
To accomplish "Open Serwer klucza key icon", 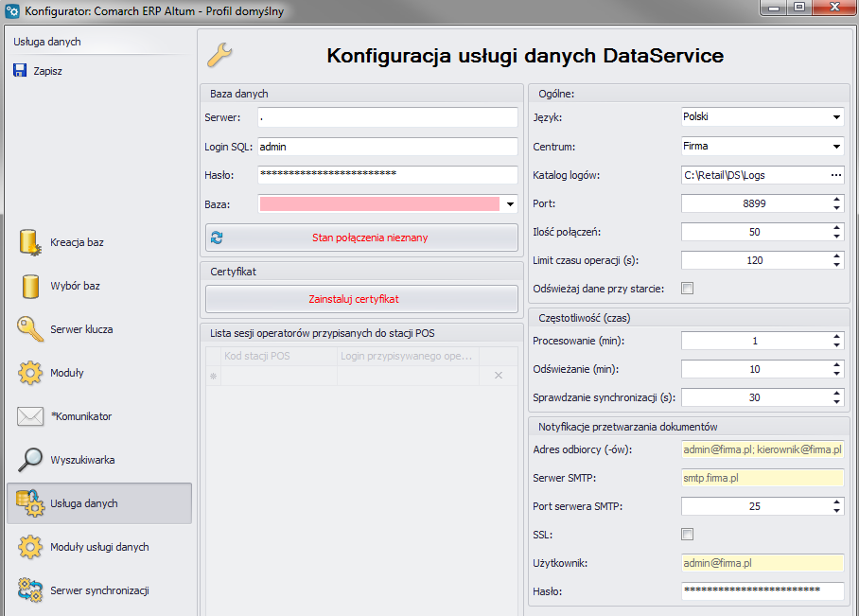I will tap(29, 329).
